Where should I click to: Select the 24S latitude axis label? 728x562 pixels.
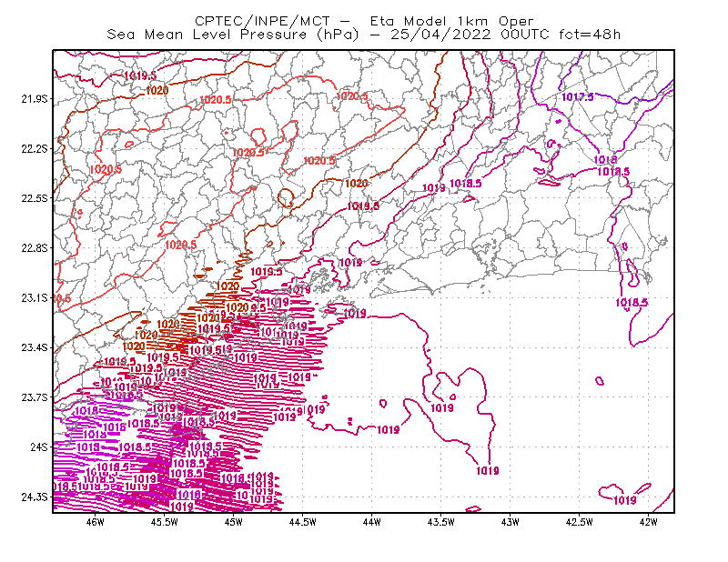pos(39,447)
